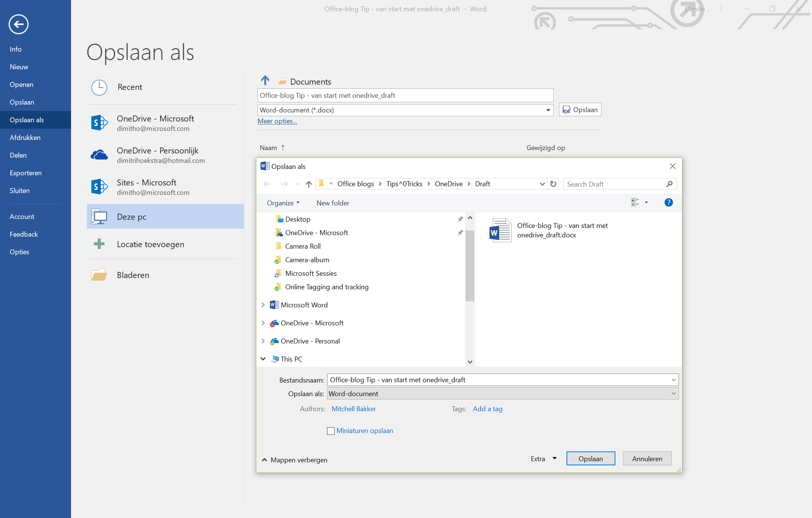Screen dimensions: 812x518
Task: Select Opslaan als from left menu
Action: (28, 120)
